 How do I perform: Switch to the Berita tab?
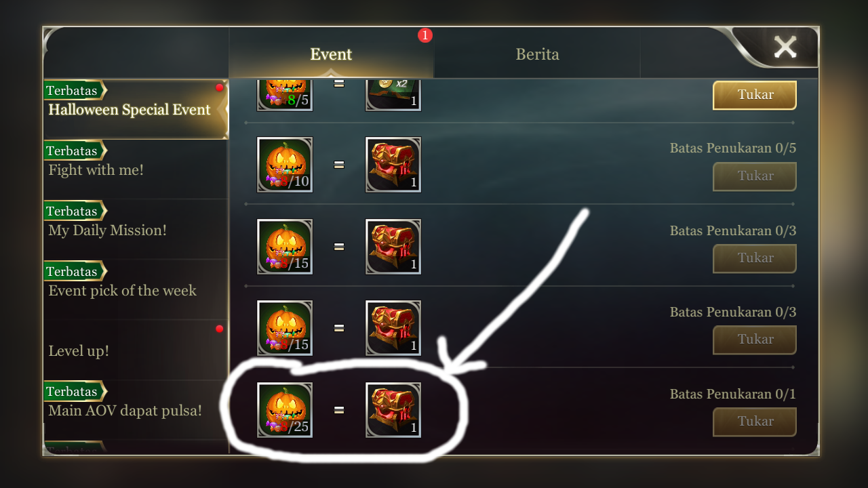tap(537, 54)
